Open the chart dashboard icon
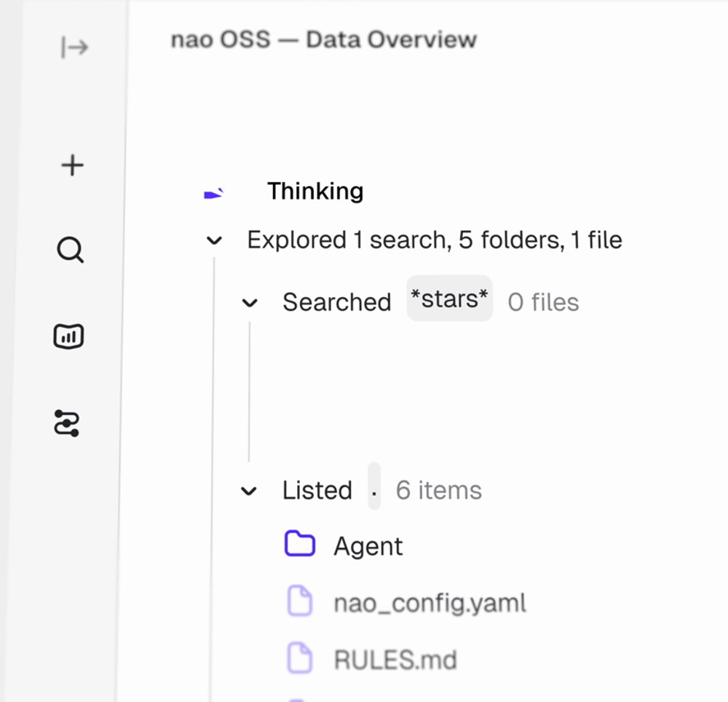 click(x=68, y=336)
